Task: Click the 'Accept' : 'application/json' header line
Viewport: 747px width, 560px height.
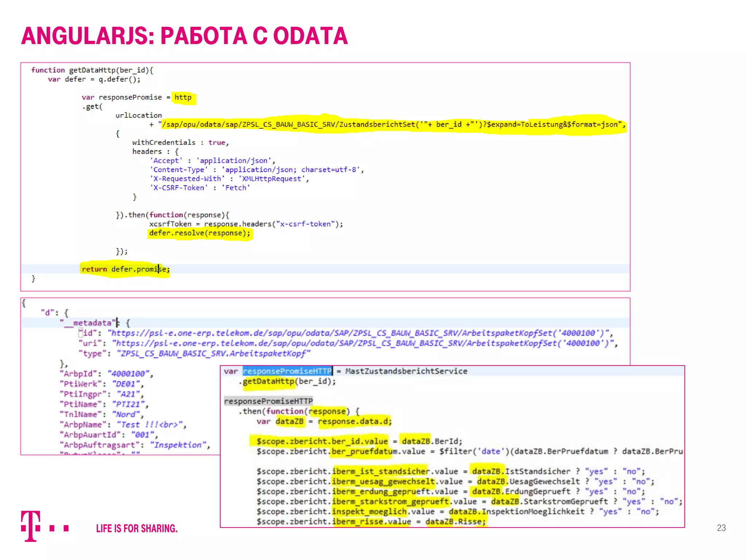Action: tap(212, 160)
